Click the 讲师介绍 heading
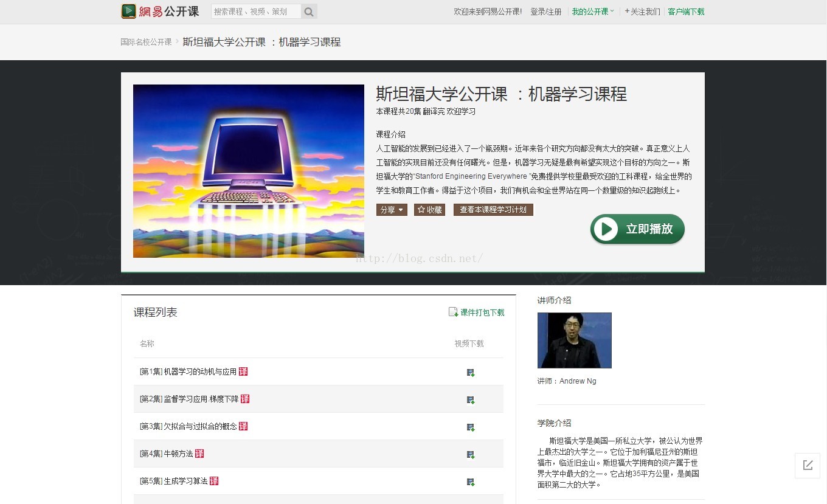827x504 pixels. click(x=555, y=300)
